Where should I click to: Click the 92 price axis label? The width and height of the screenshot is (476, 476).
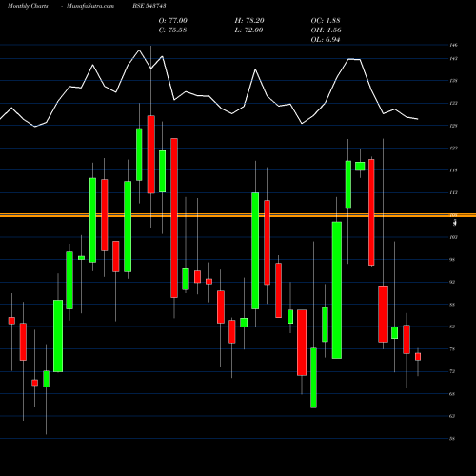452,282
